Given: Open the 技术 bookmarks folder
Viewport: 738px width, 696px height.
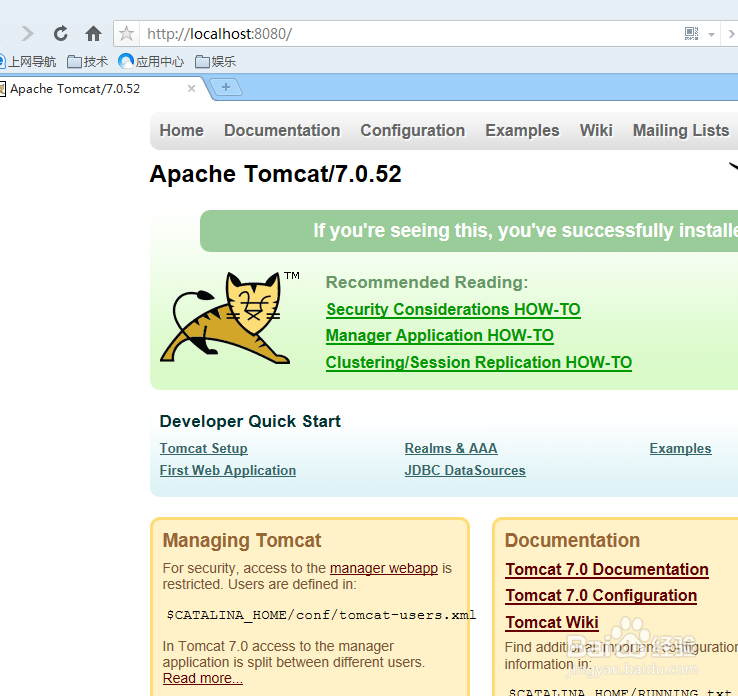Looking at the screenshot, I should pyautogui.click(x=88, y=62).
